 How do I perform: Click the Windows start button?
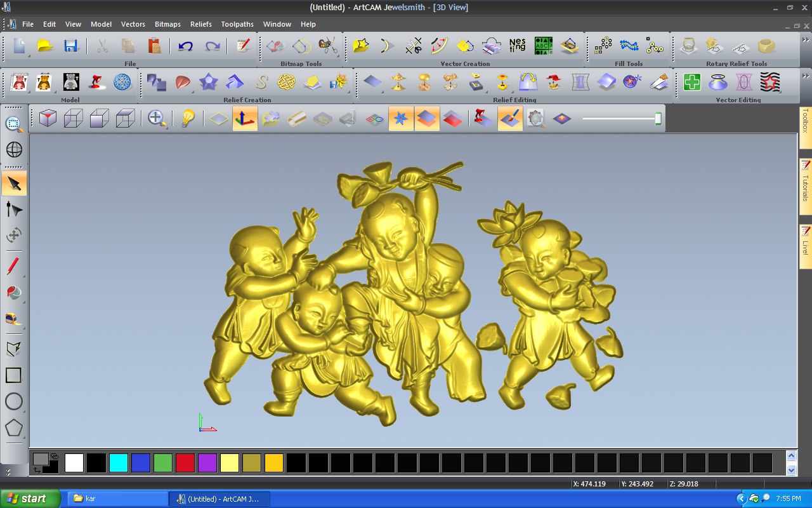click(30, 498)
